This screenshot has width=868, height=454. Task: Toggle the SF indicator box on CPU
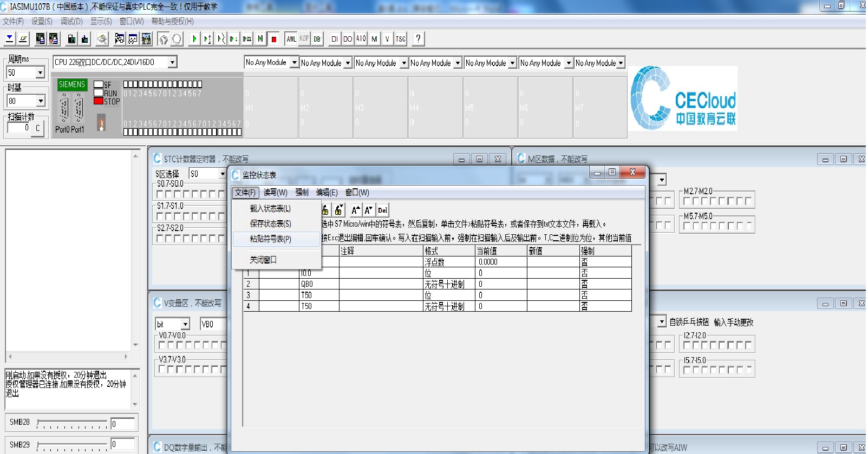tap(99, 85)
